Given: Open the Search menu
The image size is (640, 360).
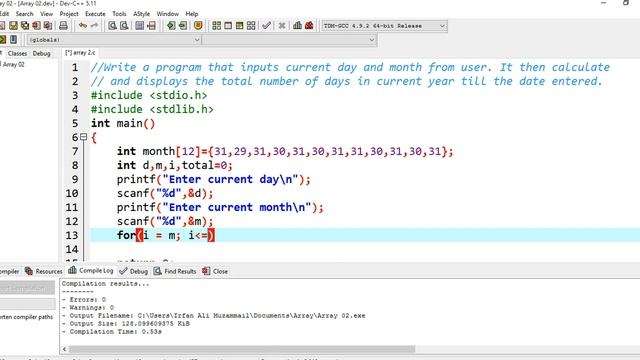Looking at the screenshot, I should [x=24, y=14].
